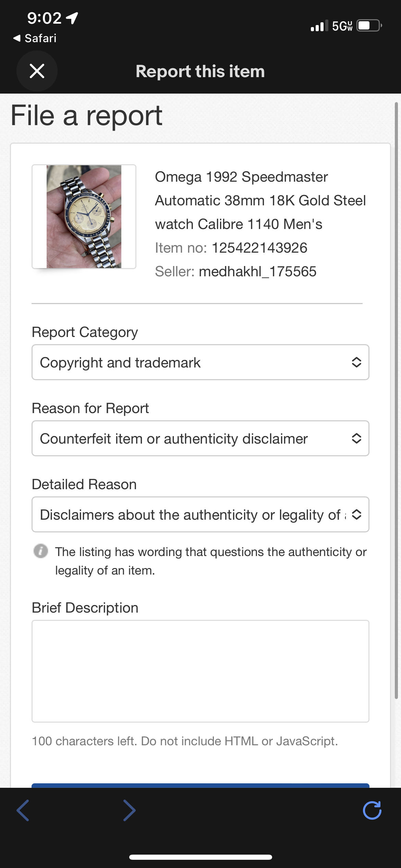Tap the blue submit button at bottom
This screenshot has width=401, height=868.
pyautogui.click(x=200, y=785)
